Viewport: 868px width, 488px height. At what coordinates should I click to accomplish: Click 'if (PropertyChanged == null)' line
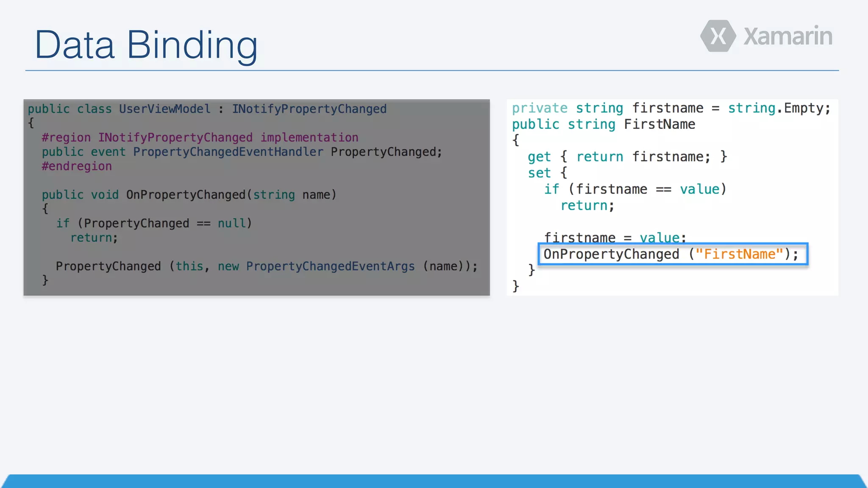tap(154, 223)
